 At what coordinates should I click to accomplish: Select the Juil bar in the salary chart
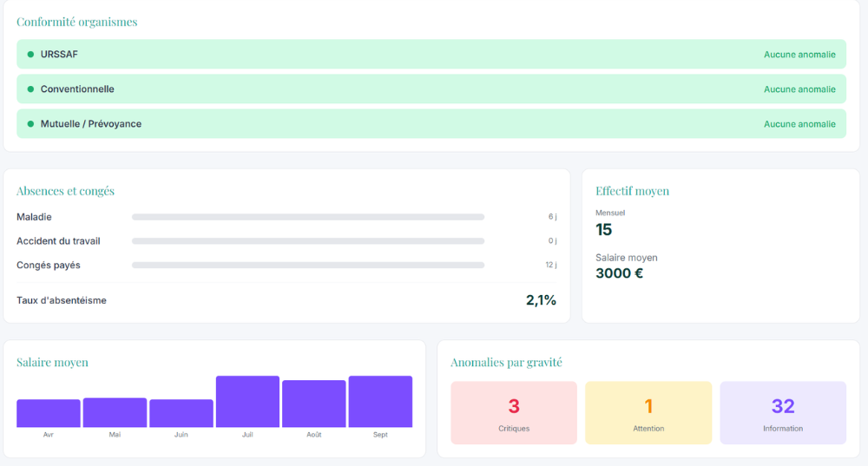tap(247, 401)
